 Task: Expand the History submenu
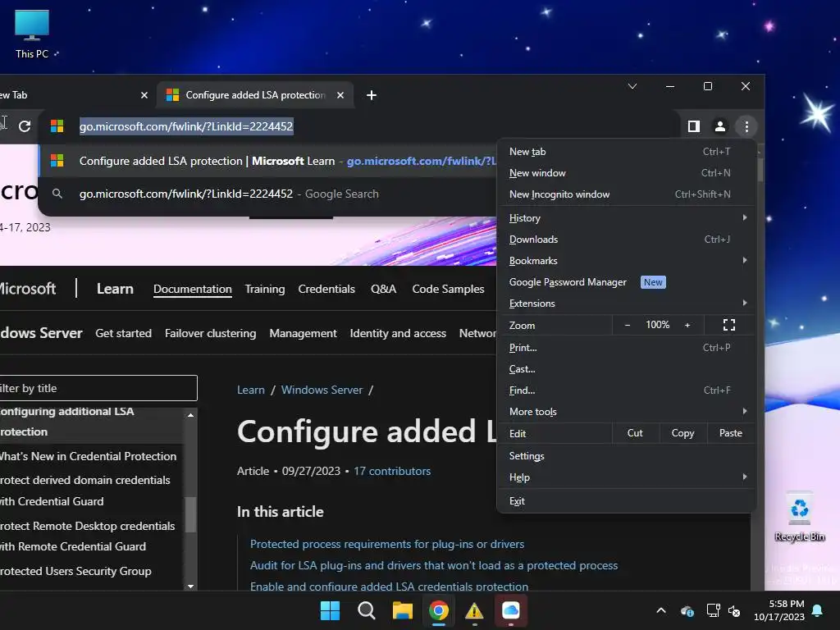[x=626, y=218]
